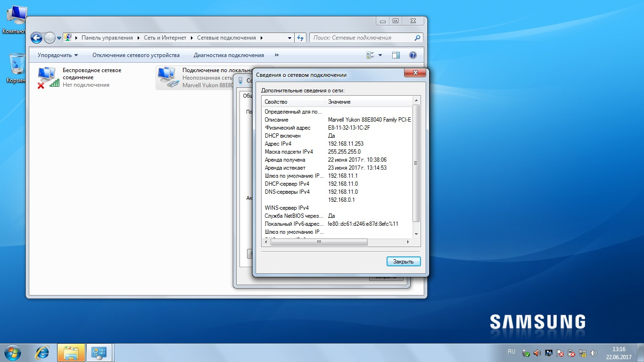The height and width of the screenshot is (362, 644).
Task: Expand arrow after Сеть и Интернет breadcrumb
Action: [191, 38]
